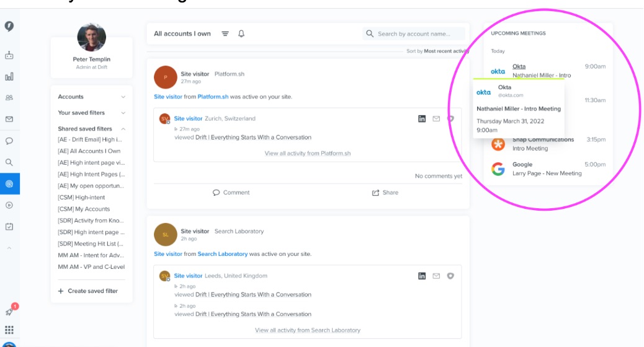Viewport: 644px width, 347px height.
Task: Expand the first 2h ago activity triangle under Leeds
Action: tap(176, 286)
